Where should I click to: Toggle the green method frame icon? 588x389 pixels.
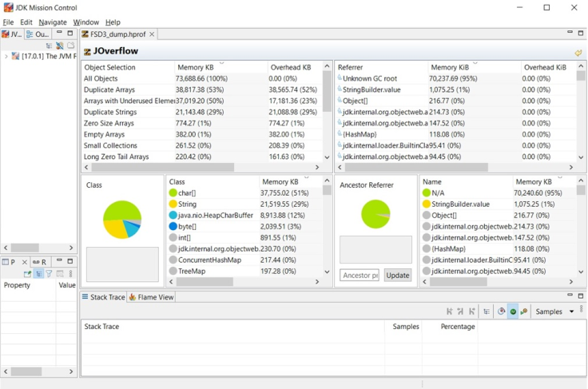pyautogui.click(x=513, y=312)
